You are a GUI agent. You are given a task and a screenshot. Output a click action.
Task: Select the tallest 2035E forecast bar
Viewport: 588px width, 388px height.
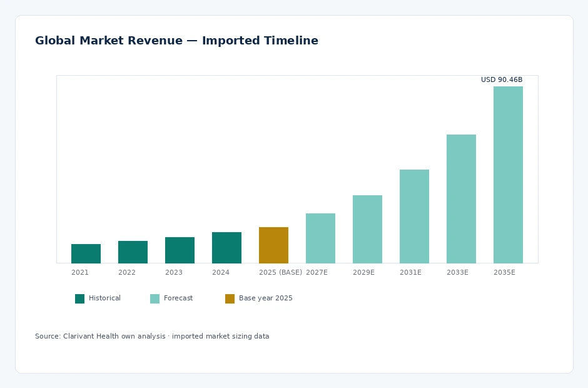[508, 175]
